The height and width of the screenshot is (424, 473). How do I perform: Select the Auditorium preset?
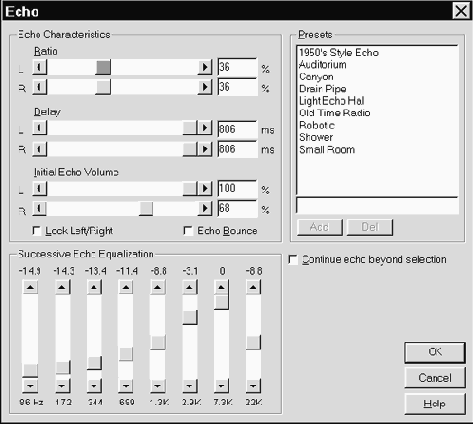(323, 65)
